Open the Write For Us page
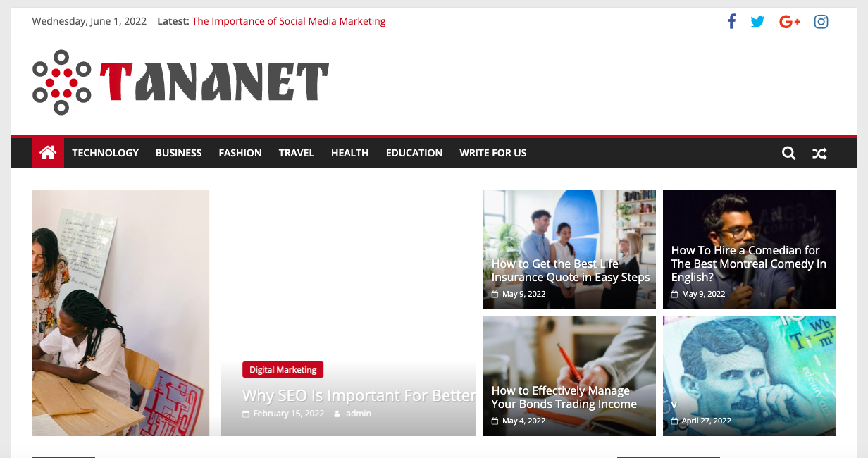Screen dimensions: 868x458 coord(493,153)
